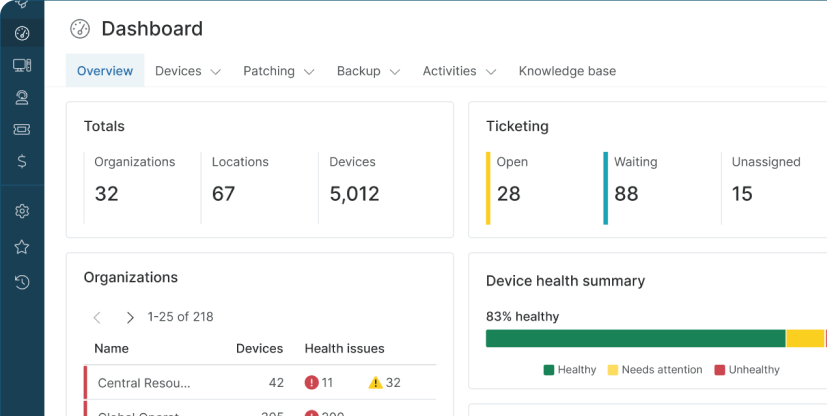
Task: Open the Devices tab
Action: click(178, 71)
